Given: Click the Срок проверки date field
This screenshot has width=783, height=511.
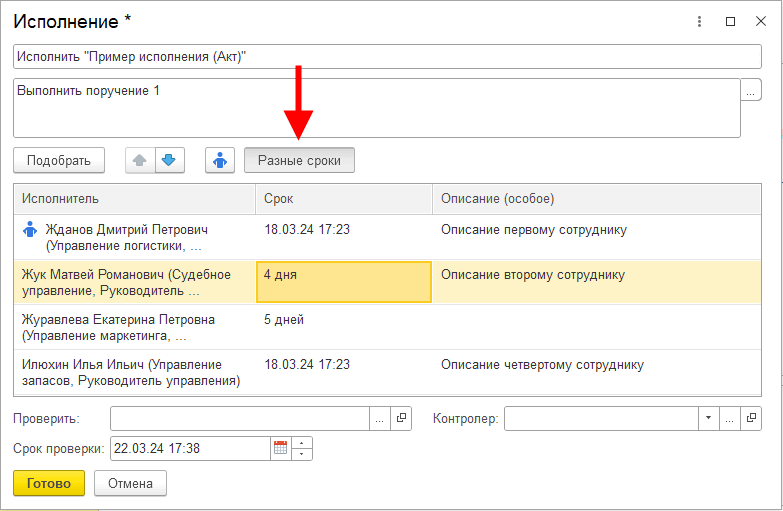Looking at the screenshot, I should 190,448.
